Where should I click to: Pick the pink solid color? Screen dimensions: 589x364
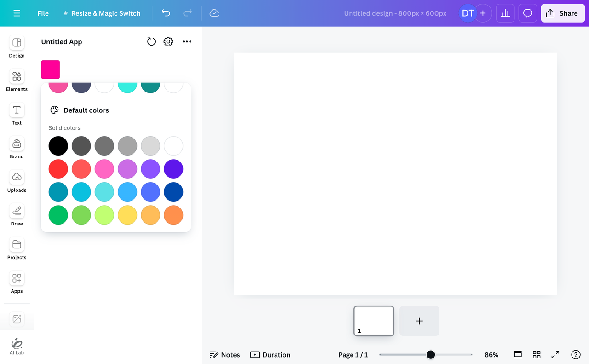coord(104,169)
